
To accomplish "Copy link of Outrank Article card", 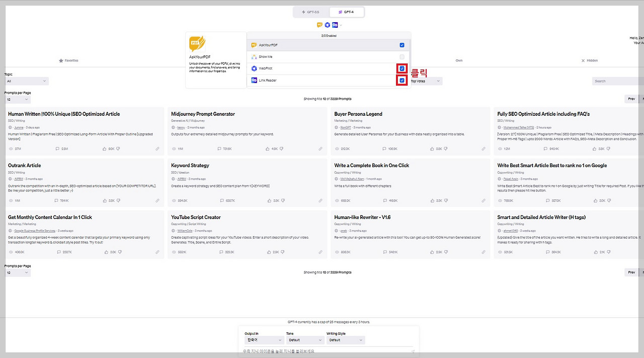I will pos(157,200).
